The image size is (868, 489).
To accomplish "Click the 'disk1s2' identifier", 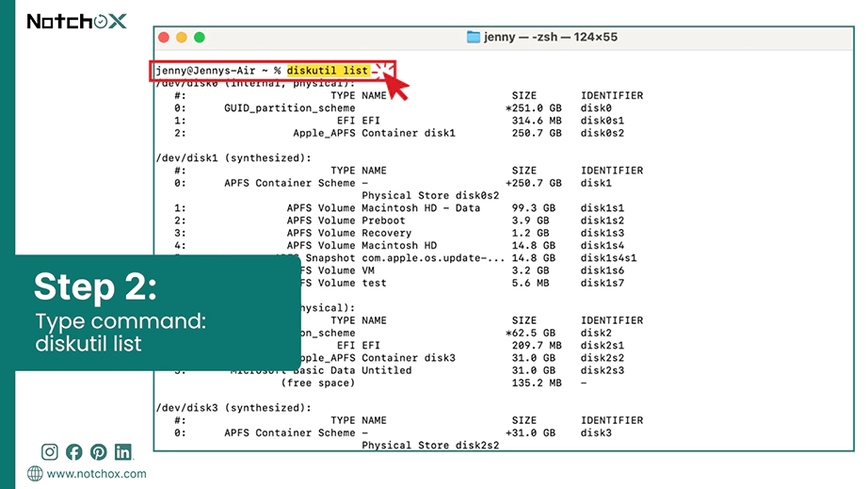I will tap(603, 220).
